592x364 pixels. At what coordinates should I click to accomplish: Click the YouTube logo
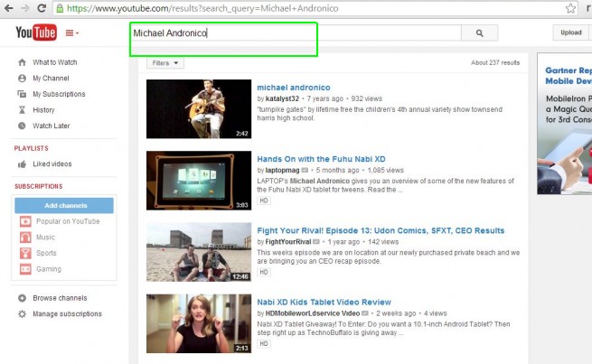tap(36, 33)
